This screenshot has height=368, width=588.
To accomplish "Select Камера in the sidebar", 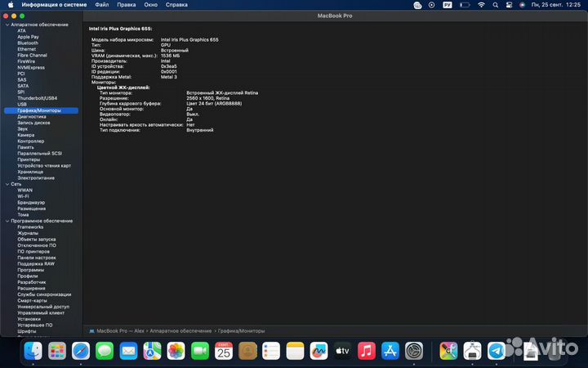I will pos(26,135).
